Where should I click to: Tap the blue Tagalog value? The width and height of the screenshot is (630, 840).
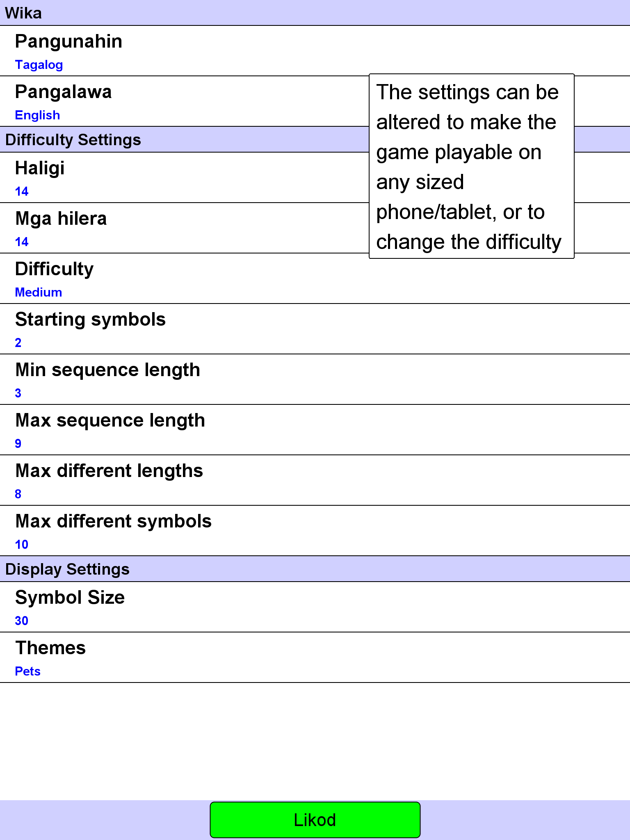(39, 65)
